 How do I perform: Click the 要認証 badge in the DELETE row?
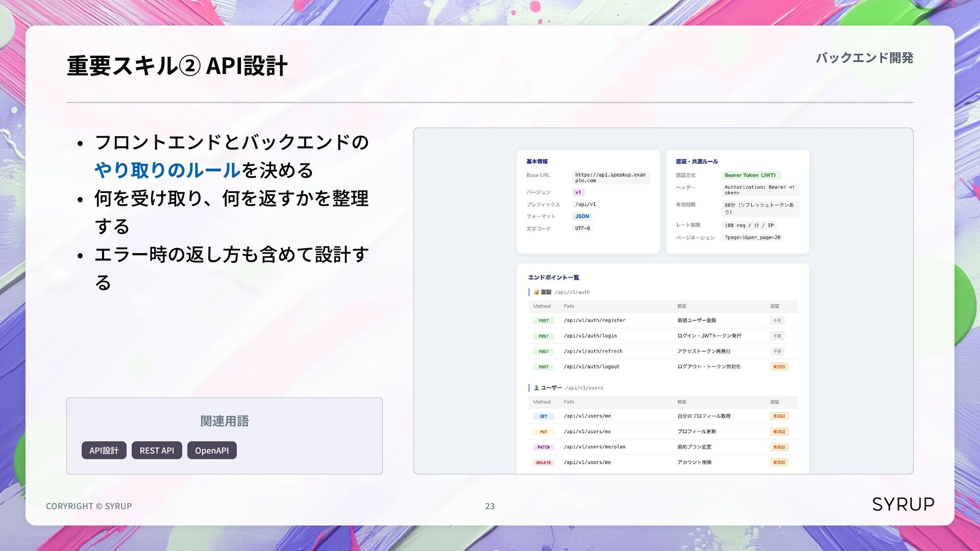click(779, 463)
